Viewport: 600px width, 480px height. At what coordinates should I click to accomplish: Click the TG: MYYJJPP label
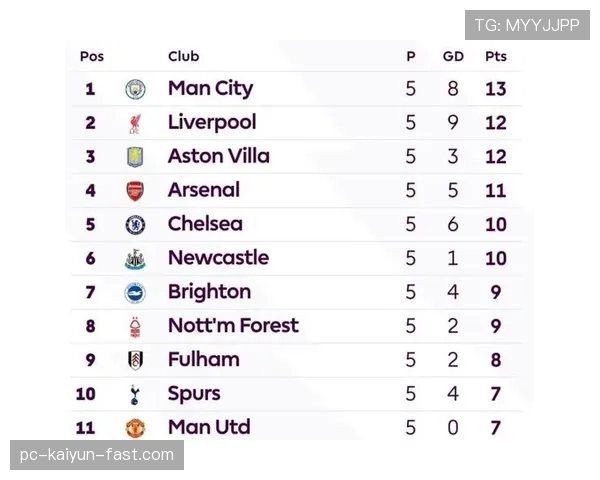pyautogui.click(x=527, y=26)
